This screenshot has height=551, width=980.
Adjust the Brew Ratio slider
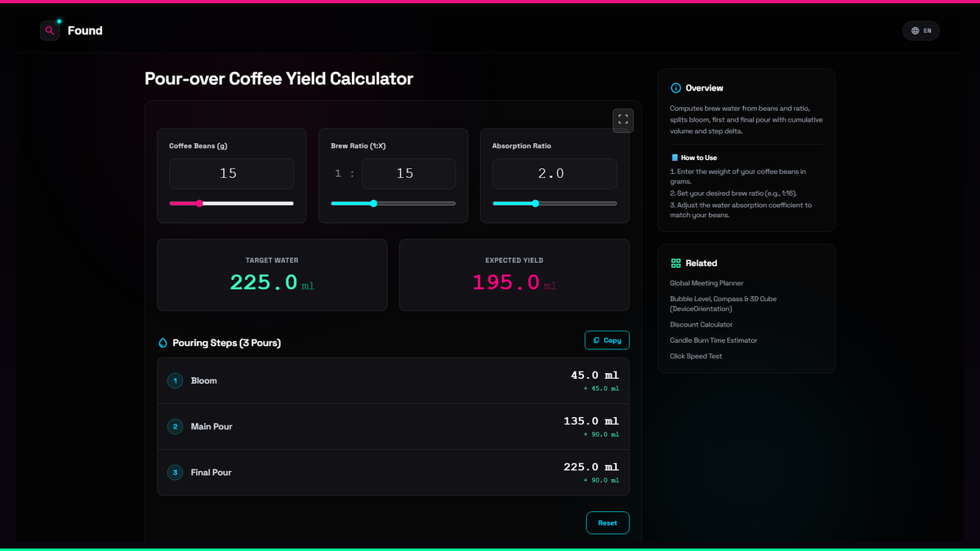[x=393, y=203]
